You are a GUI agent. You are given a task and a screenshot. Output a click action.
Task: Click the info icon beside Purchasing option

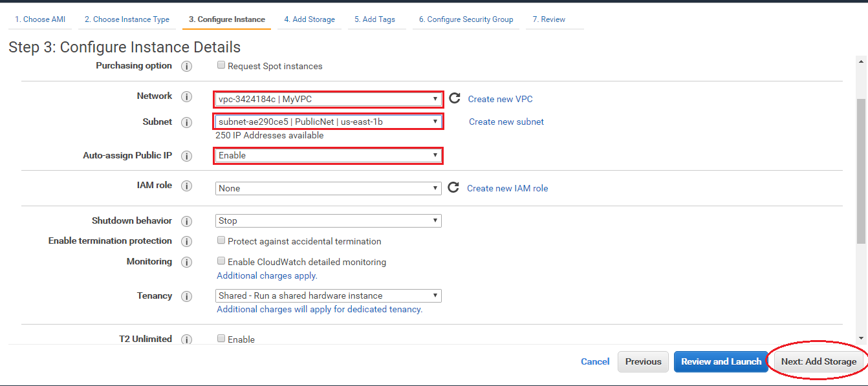coord(186,66)
